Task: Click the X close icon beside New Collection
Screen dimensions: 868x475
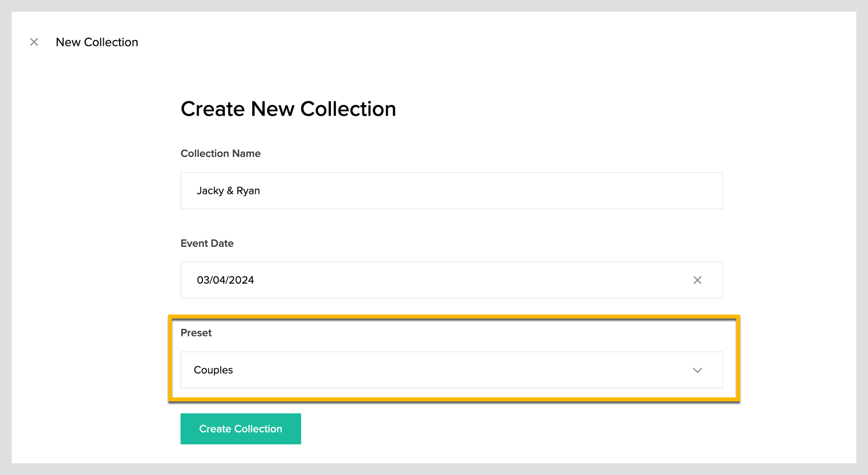Action: click(x=34, y=42)
